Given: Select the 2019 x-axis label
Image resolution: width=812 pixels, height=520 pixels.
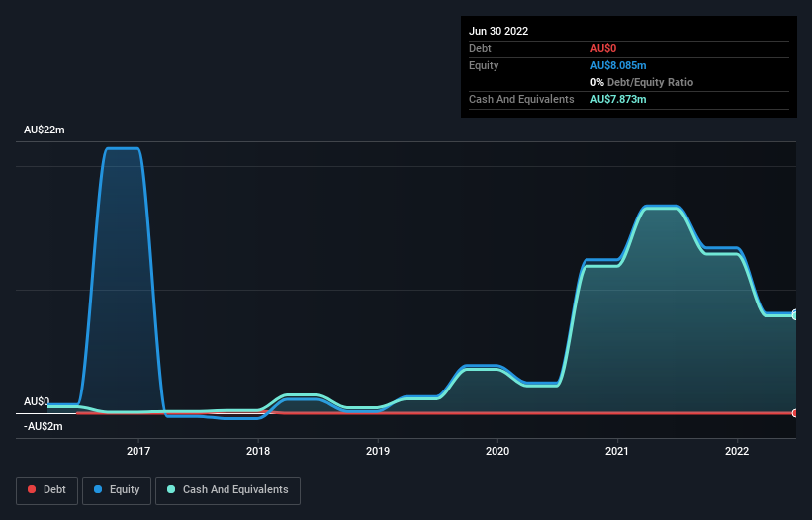Looking at the screenshot, I should [378, 451].
